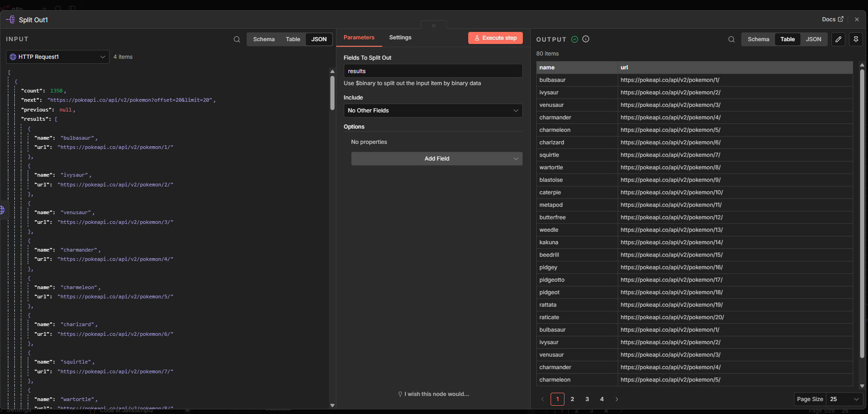This screenshot has width=868, height=414.
Task: Switch output view to JSON
Action: 813,39
